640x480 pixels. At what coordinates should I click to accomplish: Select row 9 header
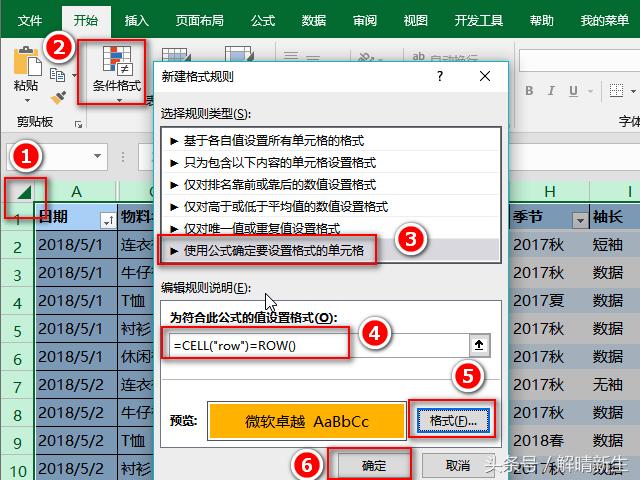(x=17, y=442)
